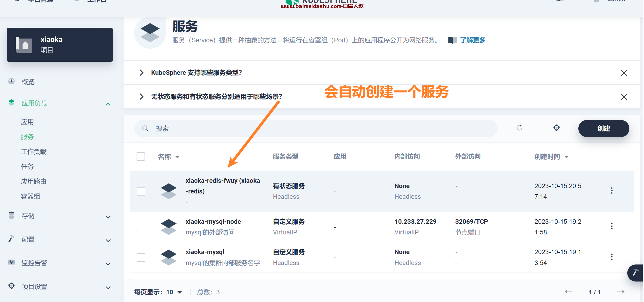Open the floating toolbox hammer button
Screen dimensions: 644x302
(x=635, y=273)
